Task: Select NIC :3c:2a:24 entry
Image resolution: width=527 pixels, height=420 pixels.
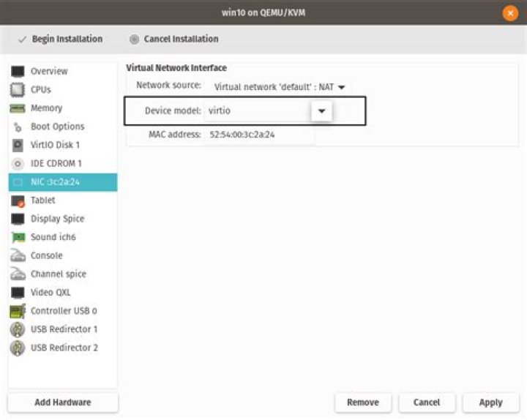Action: [x=63, y=182]
